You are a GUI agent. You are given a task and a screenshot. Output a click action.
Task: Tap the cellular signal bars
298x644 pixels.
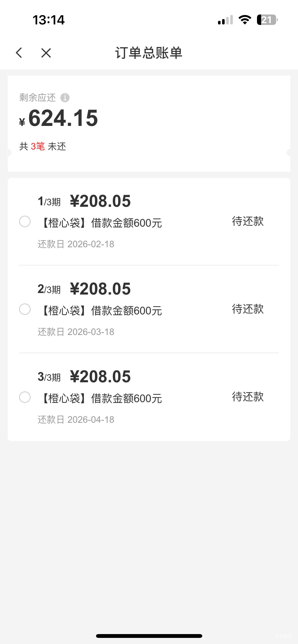[x=225, y=20]
